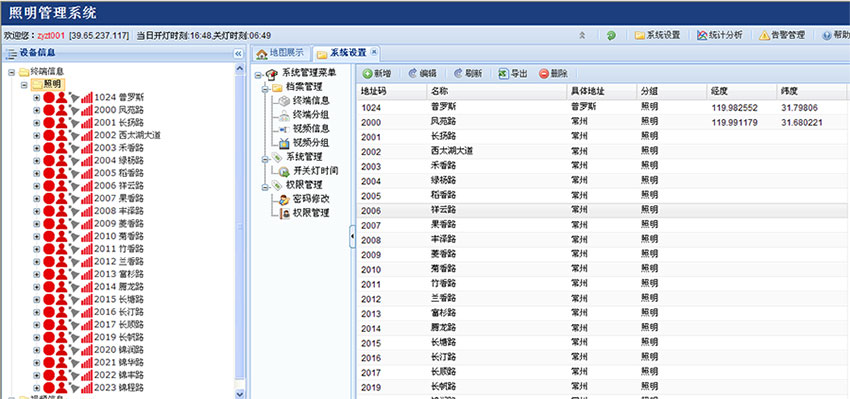Select 2023 锦程路 in device tree
The image size is (850, 399).
[x=119, y=388]
